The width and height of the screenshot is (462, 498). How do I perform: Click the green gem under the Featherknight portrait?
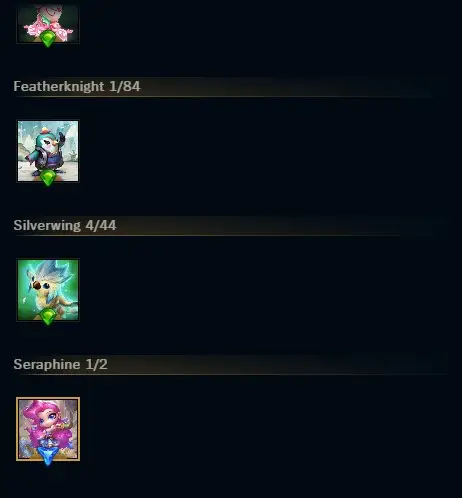(48, 178)
